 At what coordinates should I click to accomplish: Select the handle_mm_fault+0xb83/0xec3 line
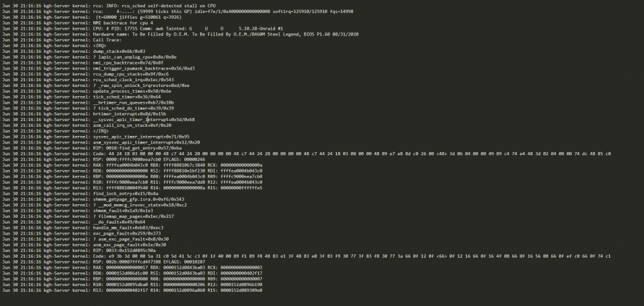click(x=82, y=227)
